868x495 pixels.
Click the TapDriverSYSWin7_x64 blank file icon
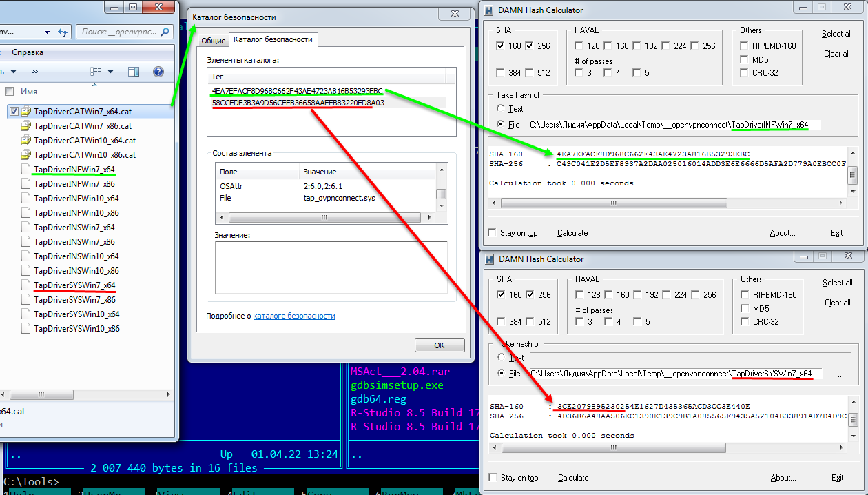tap(26, 285)
